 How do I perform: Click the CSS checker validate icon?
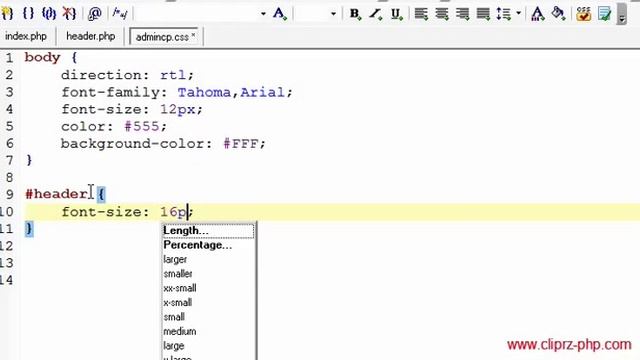pyautogui.click(x=584, y=14)
